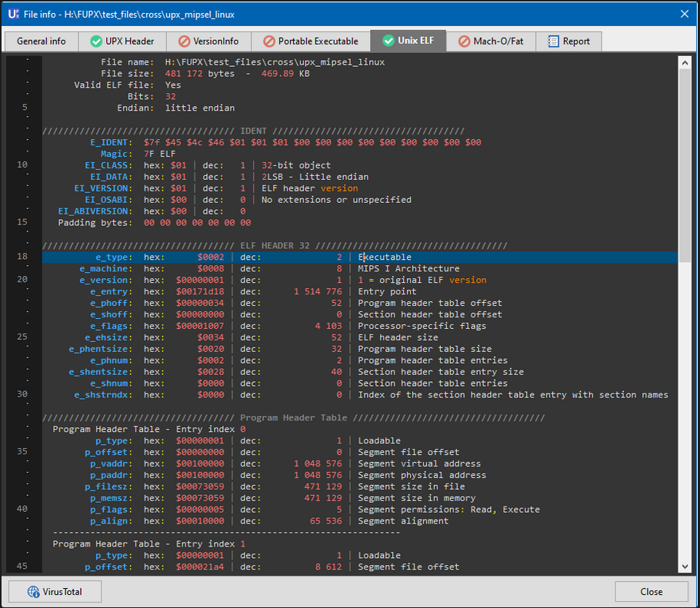Click the p_vaddr label
Viewport: 700px width, 608px height.
point(112,464)
